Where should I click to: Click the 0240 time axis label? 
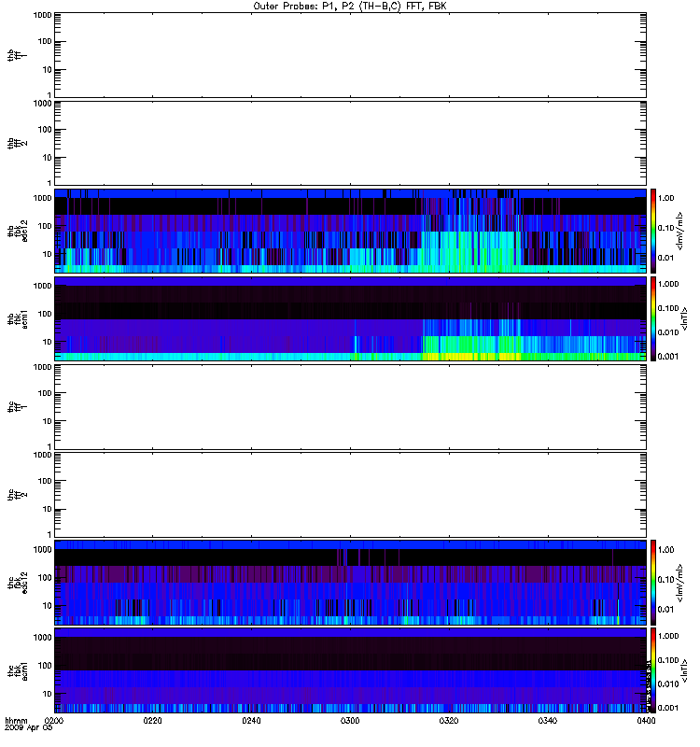(x=251, y=721)
